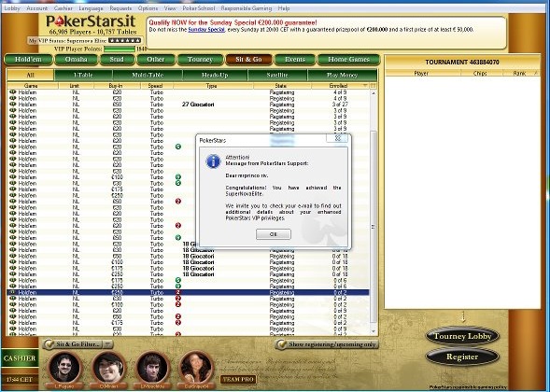The width and height of the screenshot is (550, 392).
Task: Click the red heads-up icon in the €100 '0 of 2' row
Action: click(x=178, y=304)
